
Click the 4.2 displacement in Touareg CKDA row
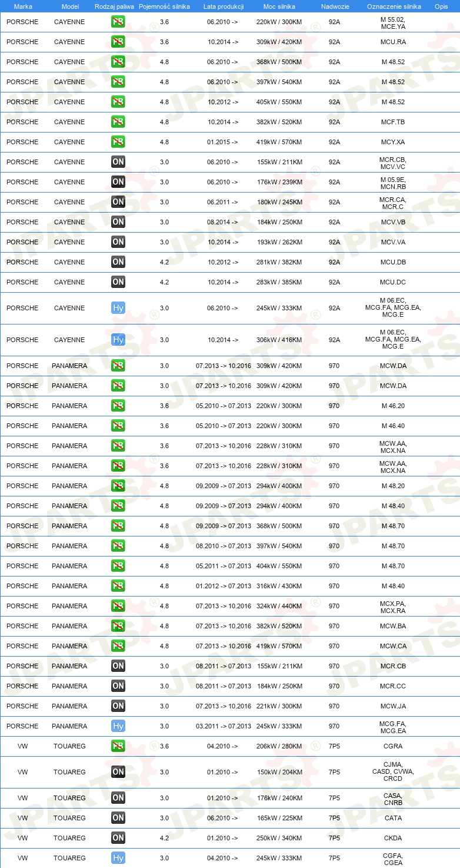164,838
